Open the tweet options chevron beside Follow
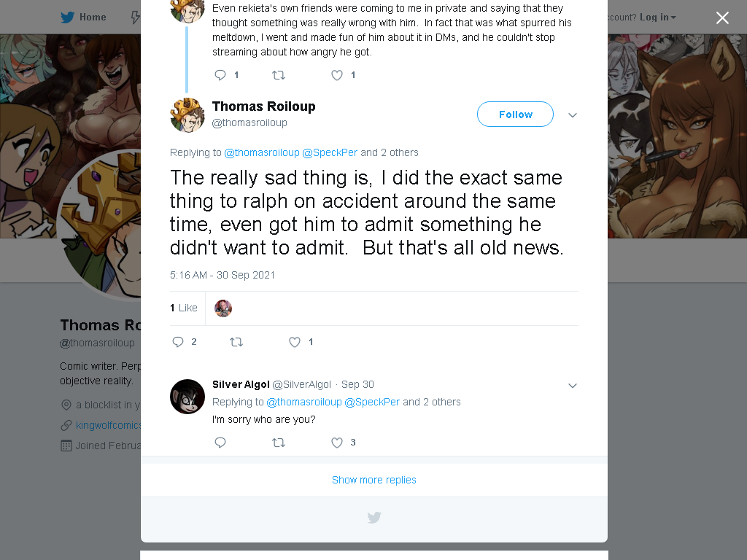747x560 pixels. pyautogui.click(x=573, y=114)
